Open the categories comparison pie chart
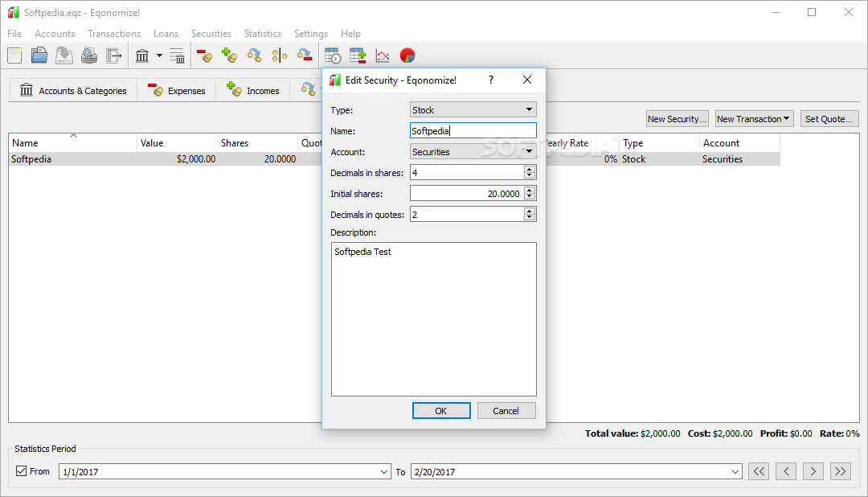 click(x=407, y=55)
